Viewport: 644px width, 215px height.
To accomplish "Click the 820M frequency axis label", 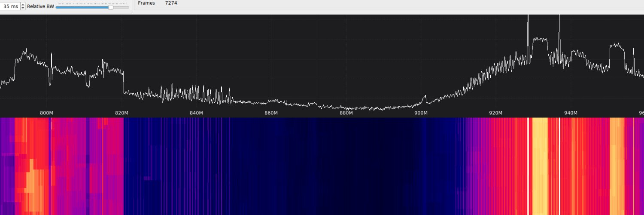I will 122,113.
